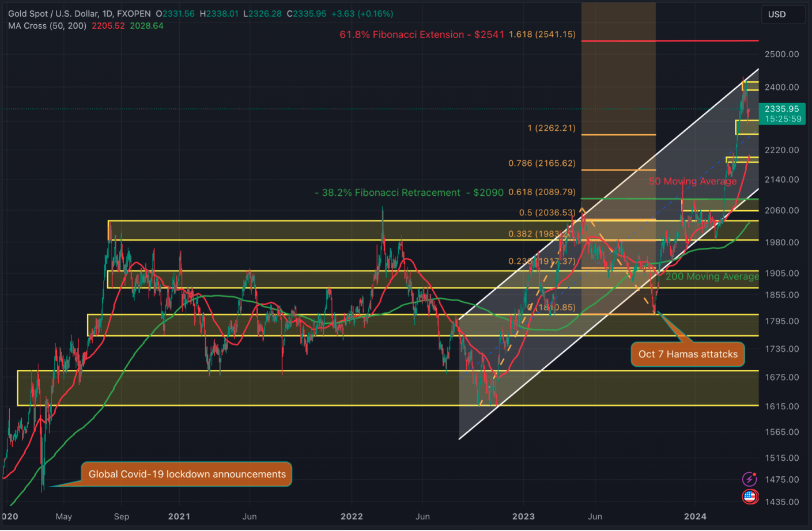
Task: Click the MA Cross green value 2028.64
Action: pyautogui.click(x=146, y=26)
